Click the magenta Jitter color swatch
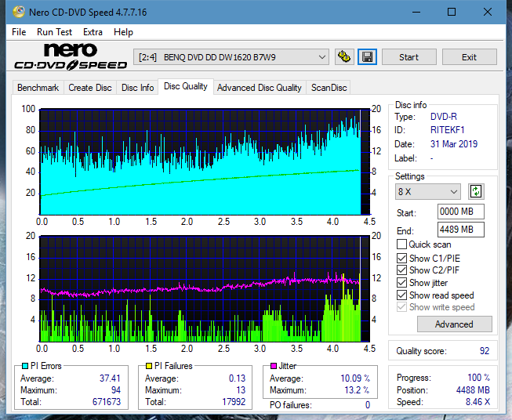 pyautogui.click(x=274, y=366)
